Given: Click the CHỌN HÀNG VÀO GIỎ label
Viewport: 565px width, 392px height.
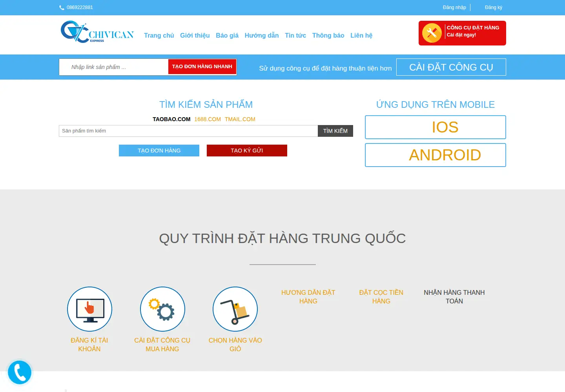Looking at the screenshot, I should (235, 345).
